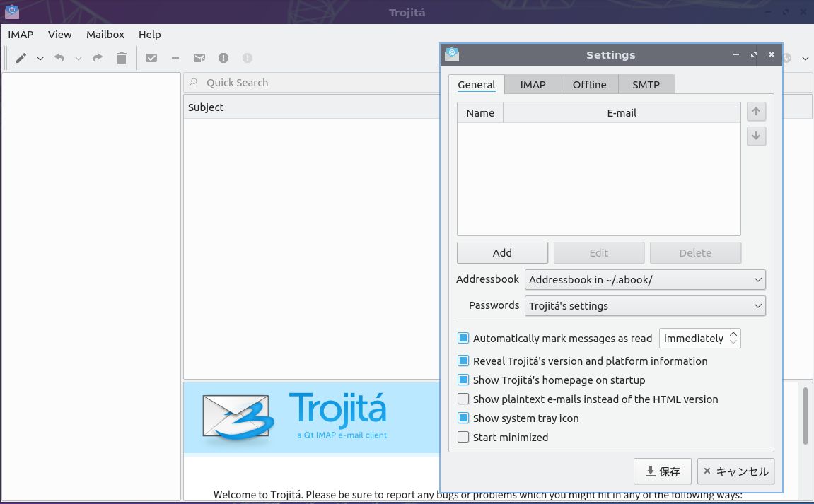Click the Trojitá logo banner image
The image size is (814, 504).
[311, 418]
